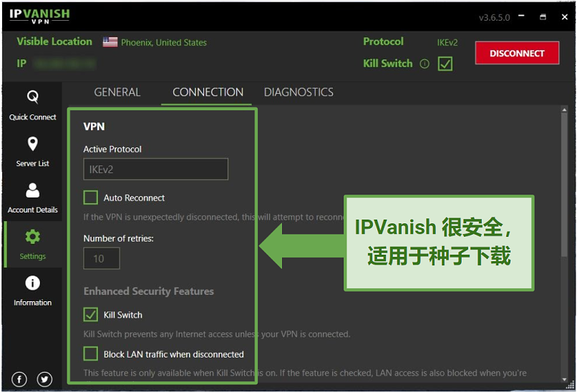This screenshot has width=577, height=392.
Task: Minimize the IPVanish window
Action: click(x=521, y=16)
